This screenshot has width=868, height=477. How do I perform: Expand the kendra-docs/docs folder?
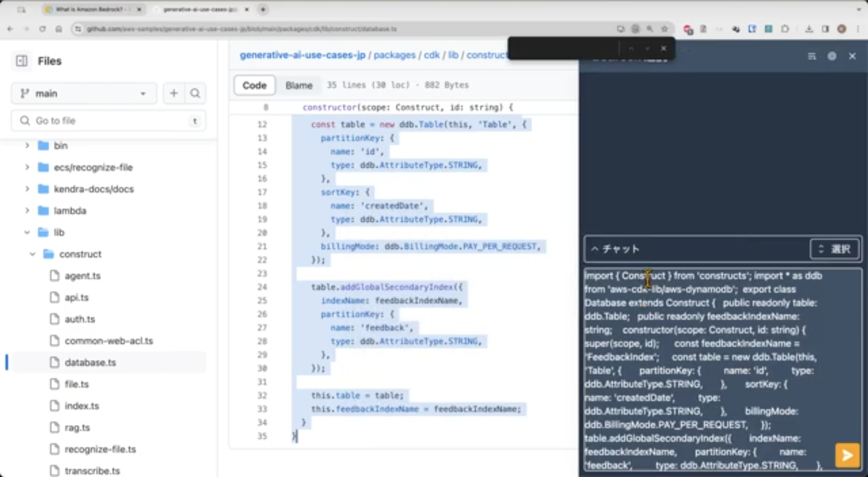click(x=27, y=189)
